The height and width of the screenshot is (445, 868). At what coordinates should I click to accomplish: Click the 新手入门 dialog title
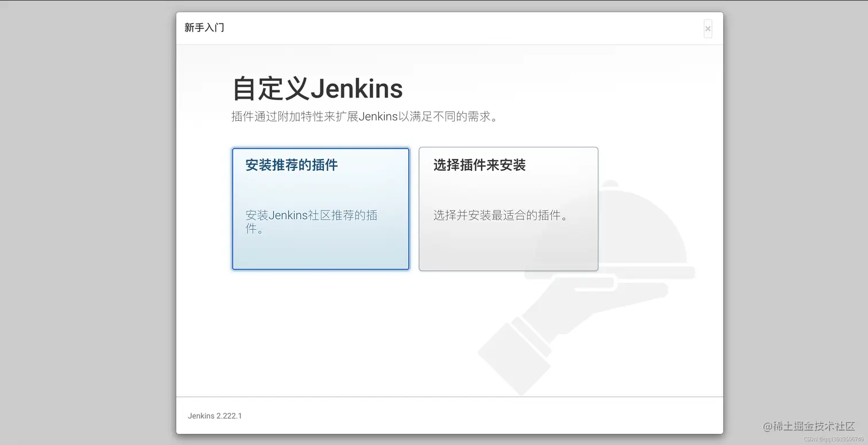click(x=204, y=28)
